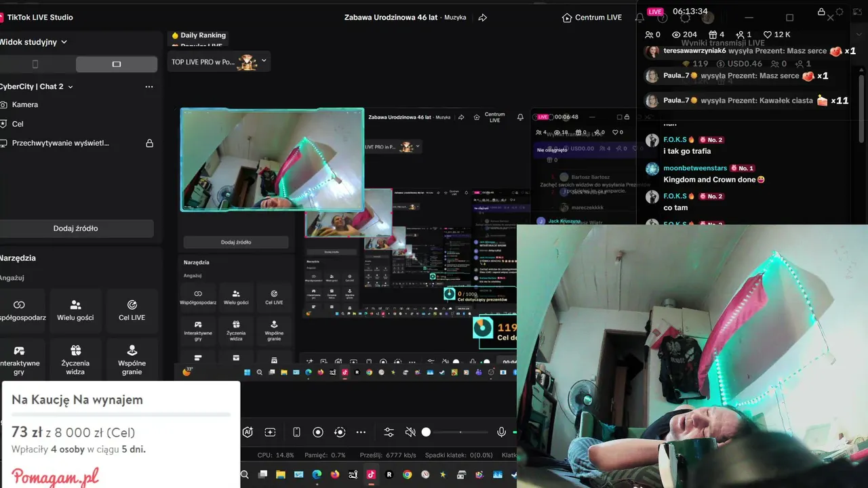Select the camera preview with cyan border

tap(272, 159)
